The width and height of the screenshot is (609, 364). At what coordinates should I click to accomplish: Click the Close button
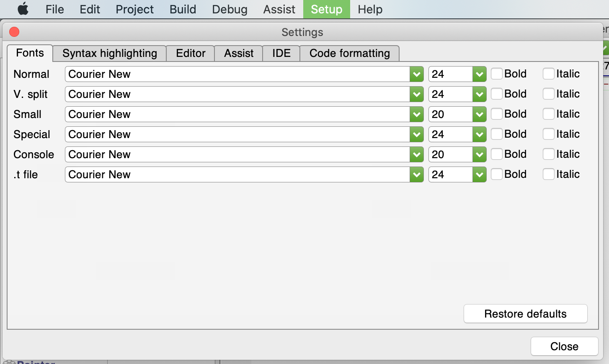coord(564,346)
